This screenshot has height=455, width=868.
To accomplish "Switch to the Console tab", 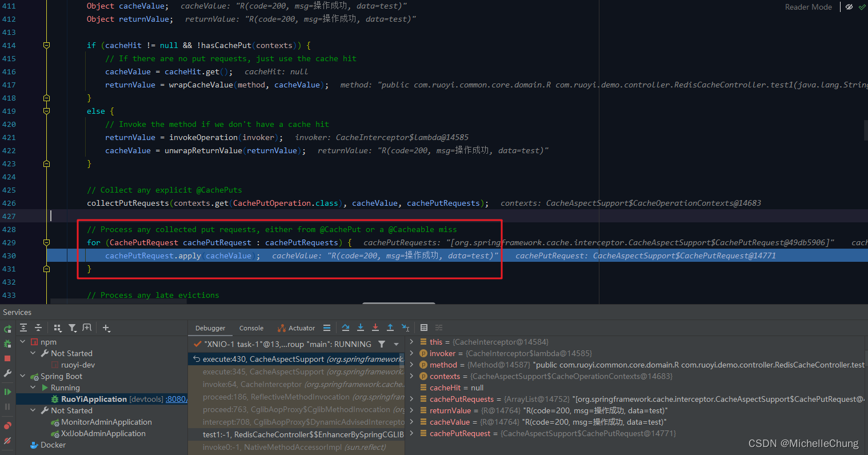I will pyautogui.click(x=251, y=328).
